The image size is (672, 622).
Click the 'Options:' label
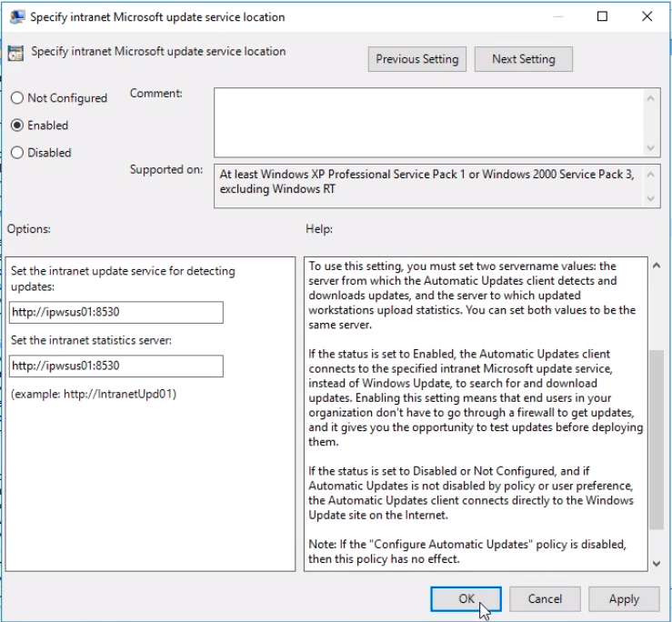29,229
